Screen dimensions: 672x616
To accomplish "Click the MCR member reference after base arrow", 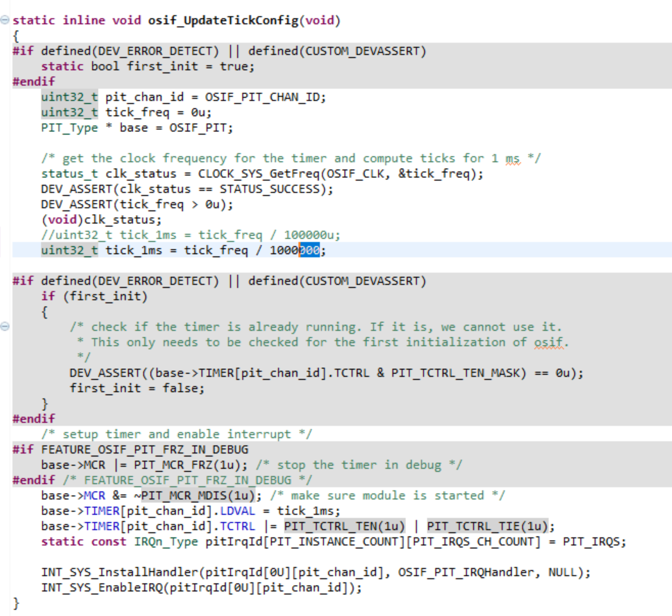I will pos(95,495).
